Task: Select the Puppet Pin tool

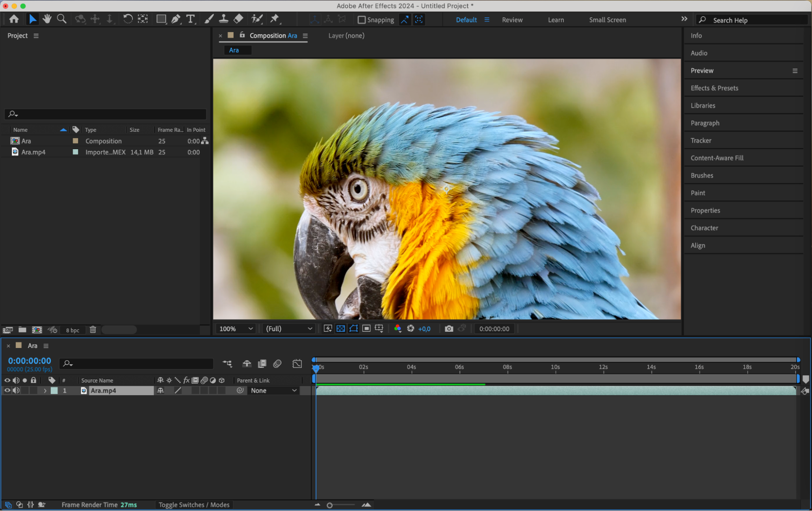Action: coord(275,19)
